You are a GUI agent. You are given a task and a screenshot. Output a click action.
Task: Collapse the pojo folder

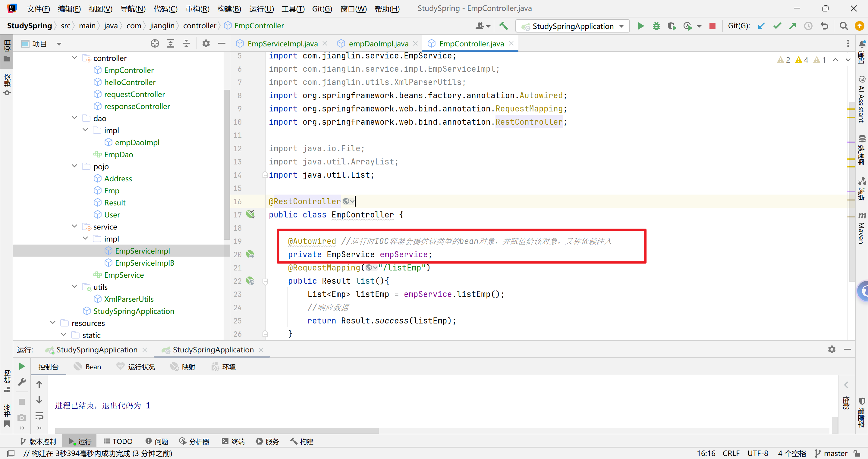coord(74,166)
